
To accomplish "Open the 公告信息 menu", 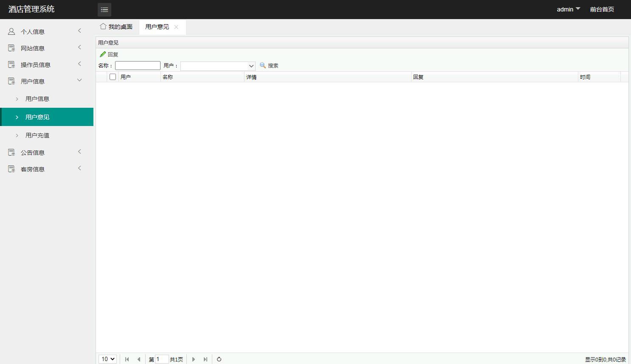I will tap(47, 152).
